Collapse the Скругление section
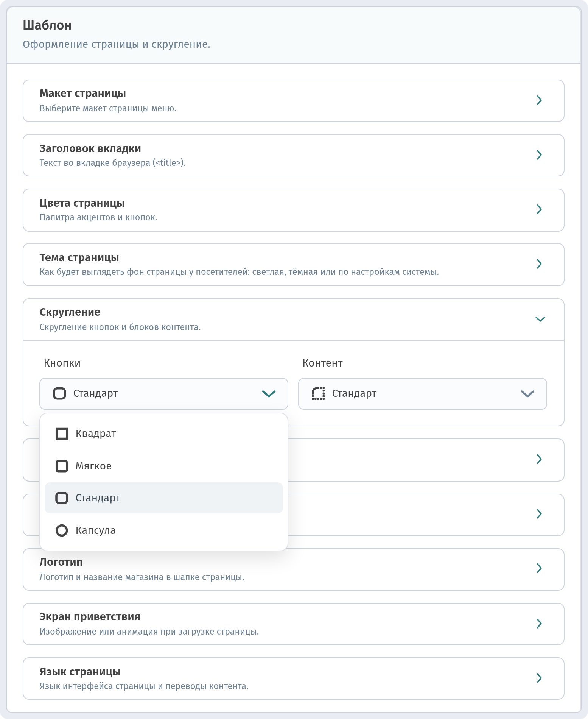Viewport: 588px width, 719px height. click(x=293, y=320)
